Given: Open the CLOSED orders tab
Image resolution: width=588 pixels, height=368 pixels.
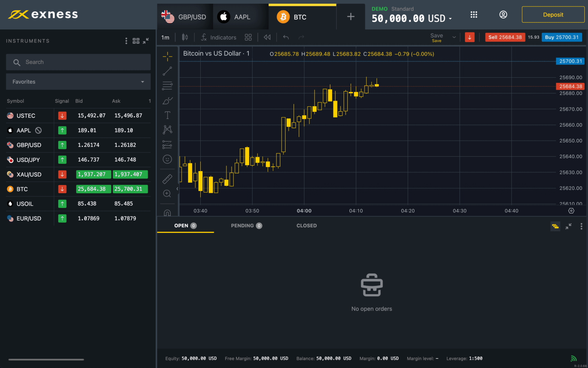Looking at the screenshot, I should pos(306,226).
